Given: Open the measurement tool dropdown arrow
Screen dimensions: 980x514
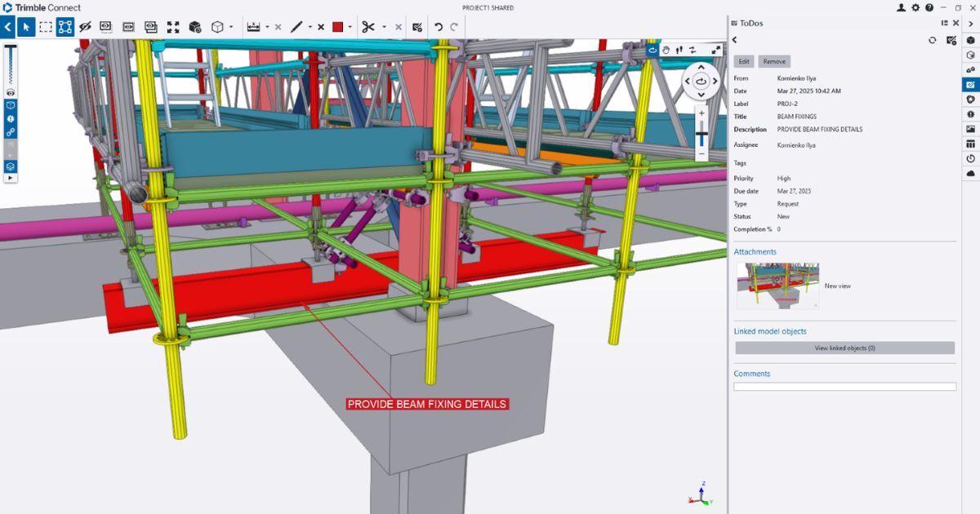Looking at the screenshot, I should (x=267, y=27).
